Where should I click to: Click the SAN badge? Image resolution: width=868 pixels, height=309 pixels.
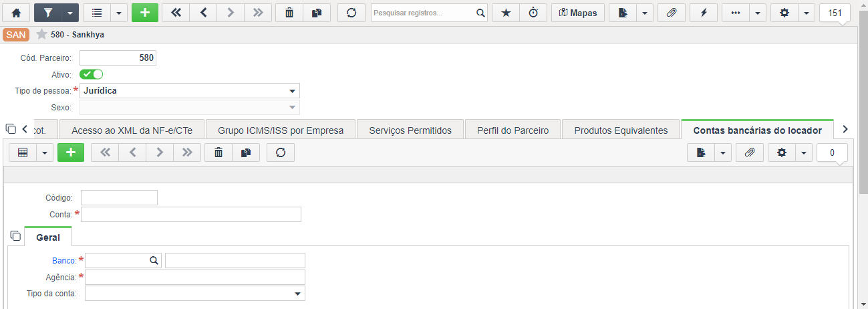click(16, 35)
